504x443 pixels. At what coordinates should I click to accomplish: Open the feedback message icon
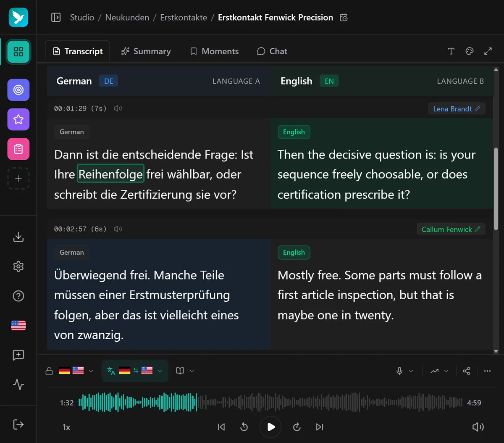point(18,355)
